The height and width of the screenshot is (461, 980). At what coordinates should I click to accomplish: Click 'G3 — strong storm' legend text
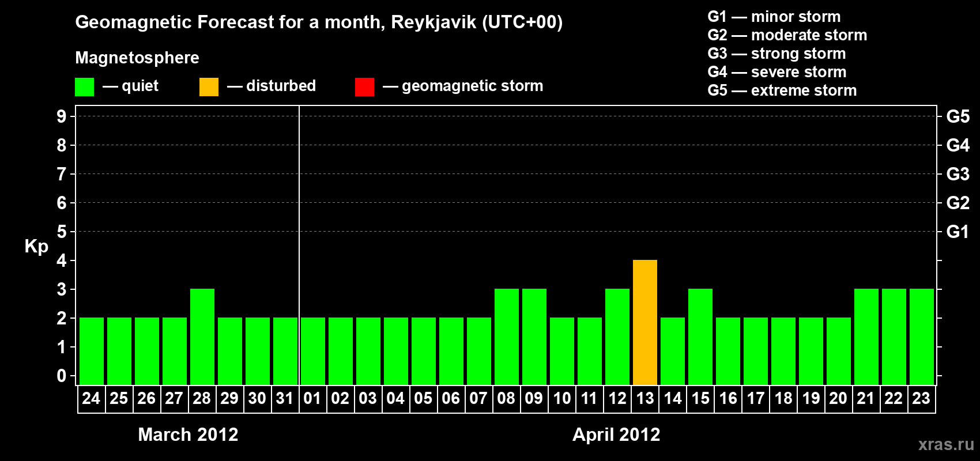pyautogui.click(x=777, y=54)
